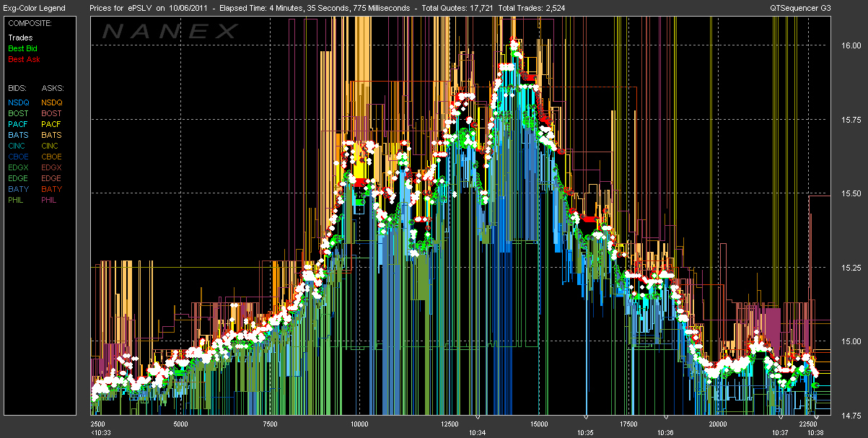Click the 22500 sequence axis label
868x438 pixels.
tap(807, 424)
